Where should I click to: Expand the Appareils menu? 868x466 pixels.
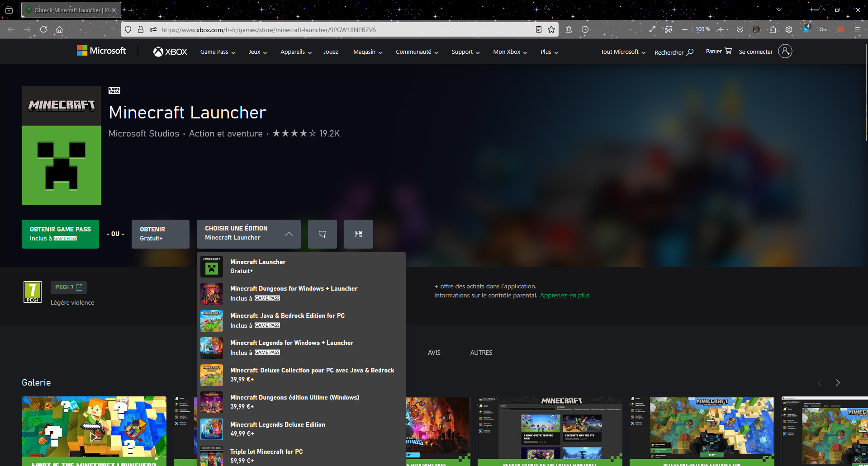tap(296, 52)
